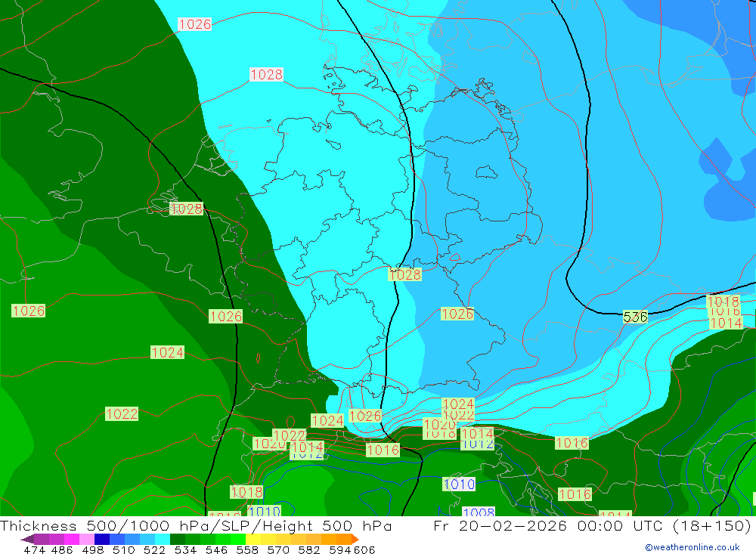Viewport: 756px width, 554px height.
Task: Select the legend value '522'
Action: click(154, 549)
